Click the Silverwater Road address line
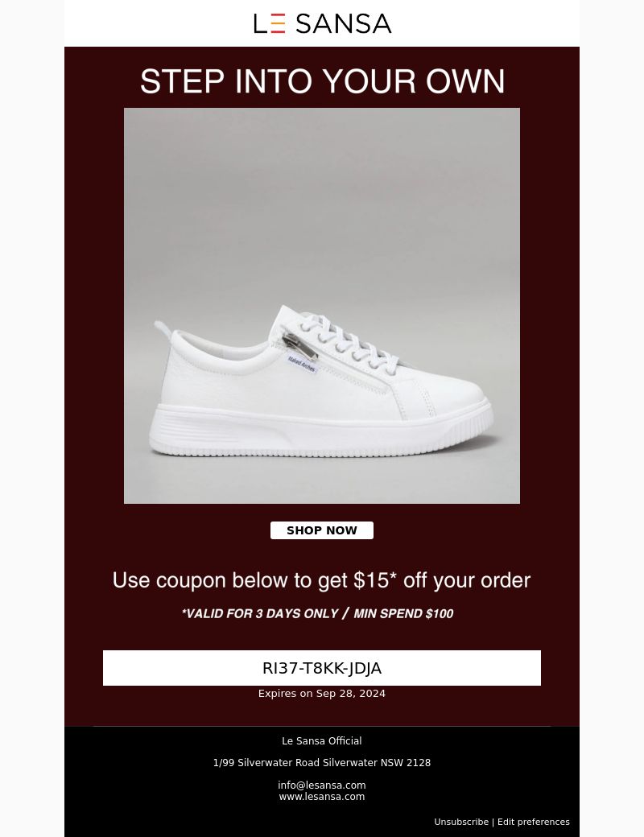The image size is (644, 837). pyautogui.click(x=322, y=763)
